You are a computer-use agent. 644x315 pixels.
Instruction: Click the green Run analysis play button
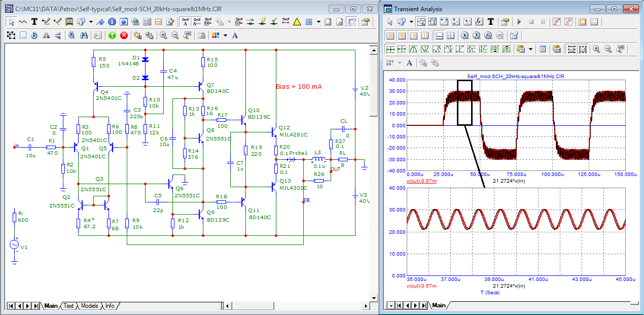519,22
